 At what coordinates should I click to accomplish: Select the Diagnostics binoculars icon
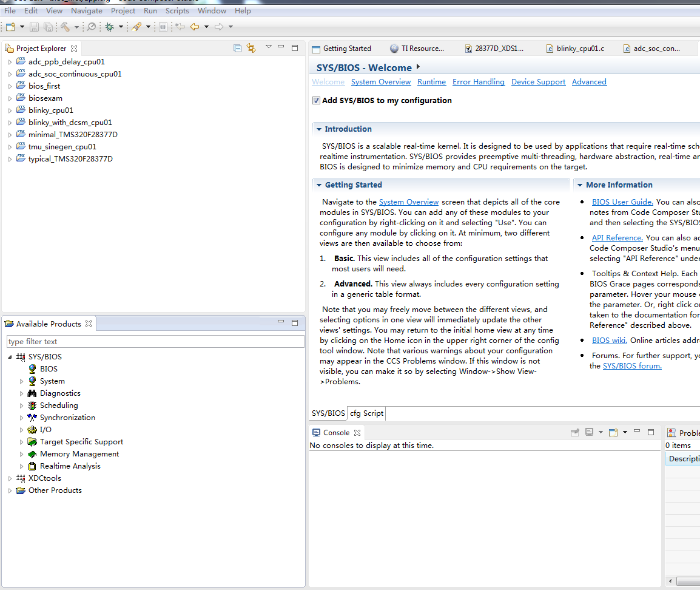tap(32, 393)
